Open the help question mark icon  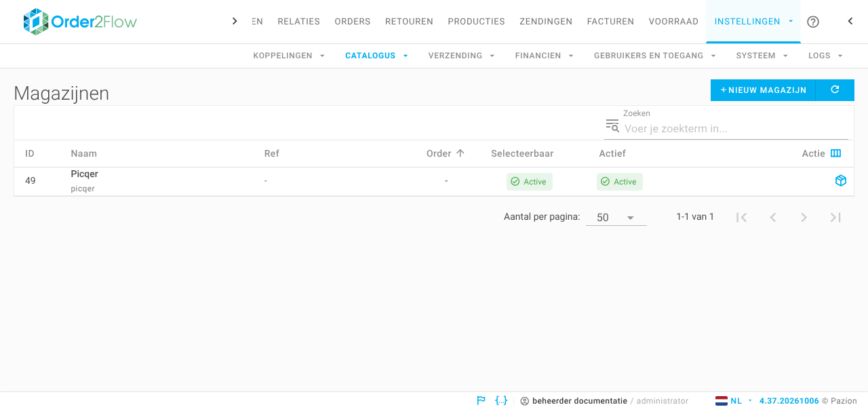click(x=813, y=22)
